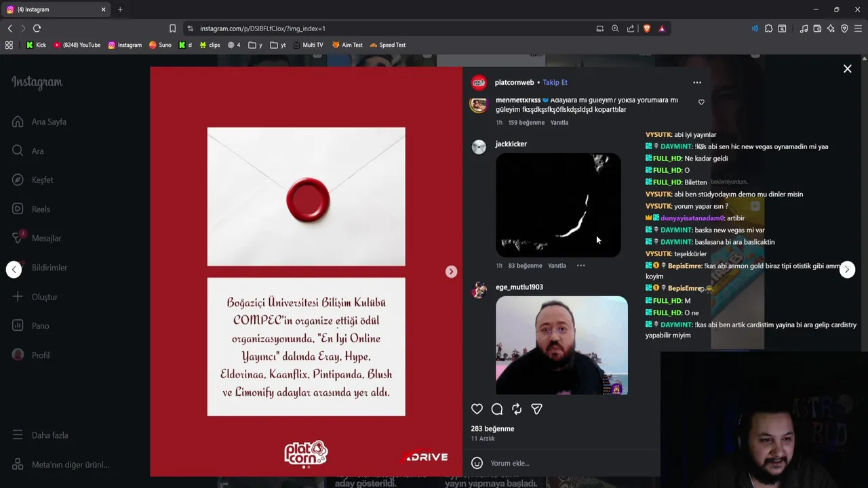Click share icon in address bar
The width and height of the screenshot is (868, 488).
click(631, 28)
